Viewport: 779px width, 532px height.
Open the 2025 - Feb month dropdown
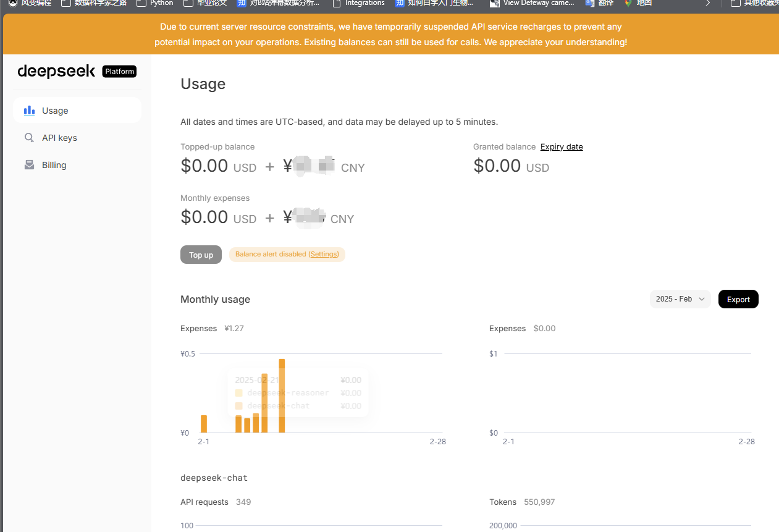(x=680, y=299)
